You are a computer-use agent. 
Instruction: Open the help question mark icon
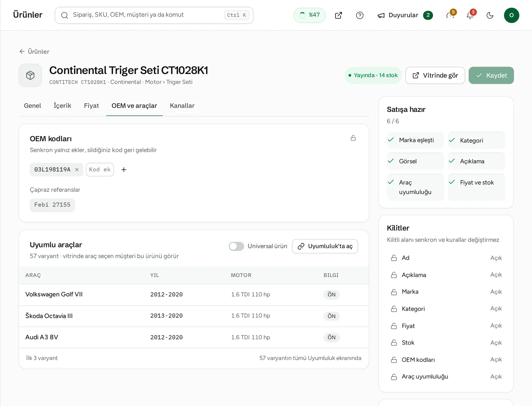click(360, 15)
